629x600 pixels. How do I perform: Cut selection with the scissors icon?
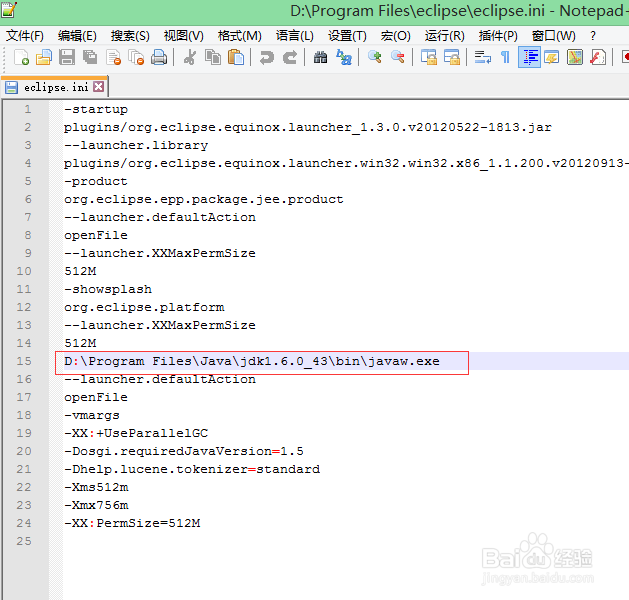(190, 57)
